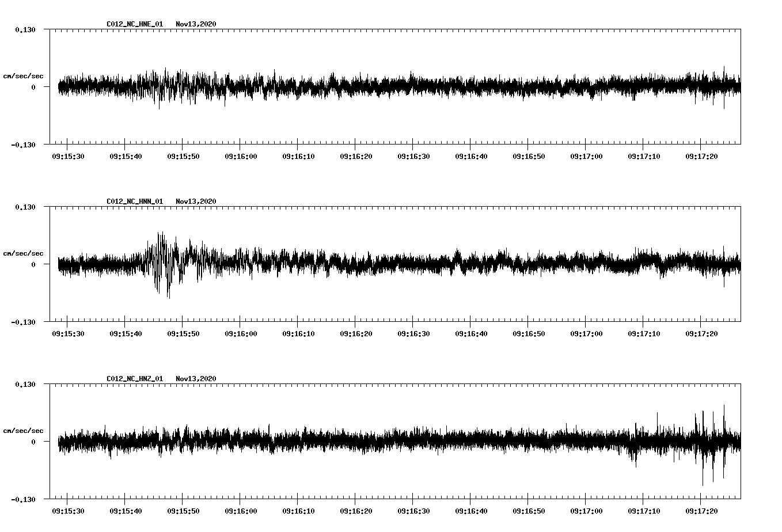Select the C012_NC_HNZ_01 channel label
782x532 pixels.
(x=134, y=379)
